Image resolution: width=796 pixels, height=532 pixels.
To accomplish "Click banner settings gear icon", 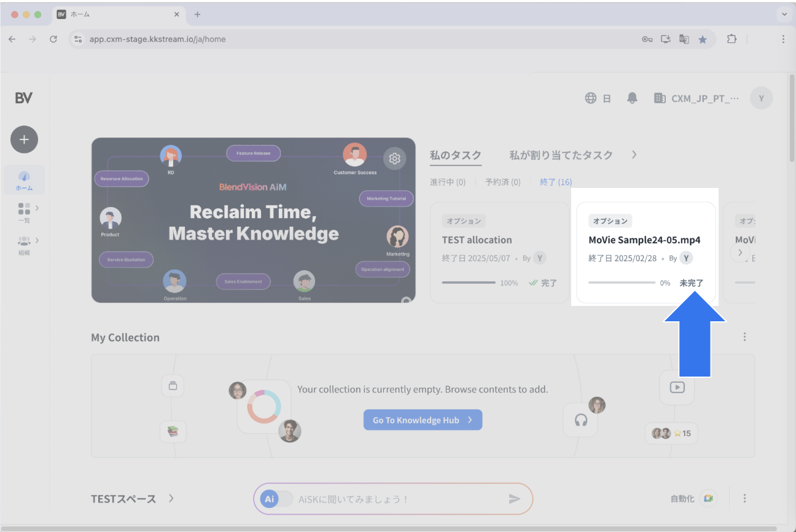I will [x=394, y=158].
